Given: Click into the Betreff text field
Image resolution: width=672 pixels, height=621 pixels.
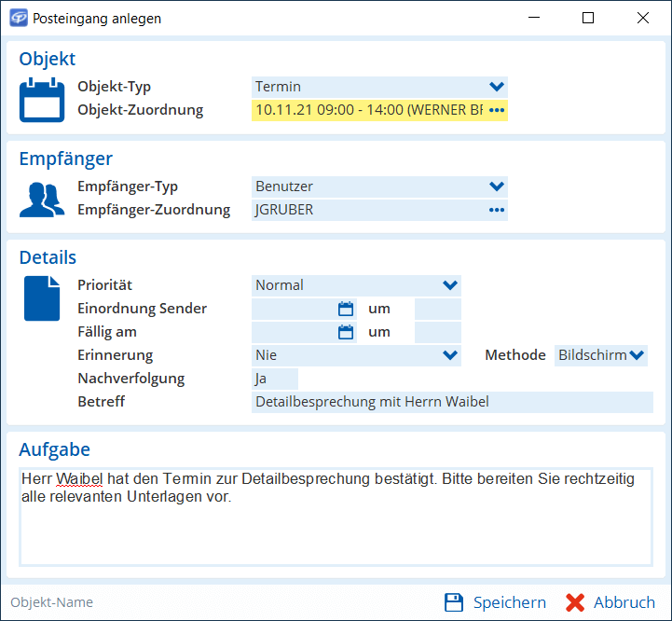Looking at the screenshot, I should tap(452, 402).
